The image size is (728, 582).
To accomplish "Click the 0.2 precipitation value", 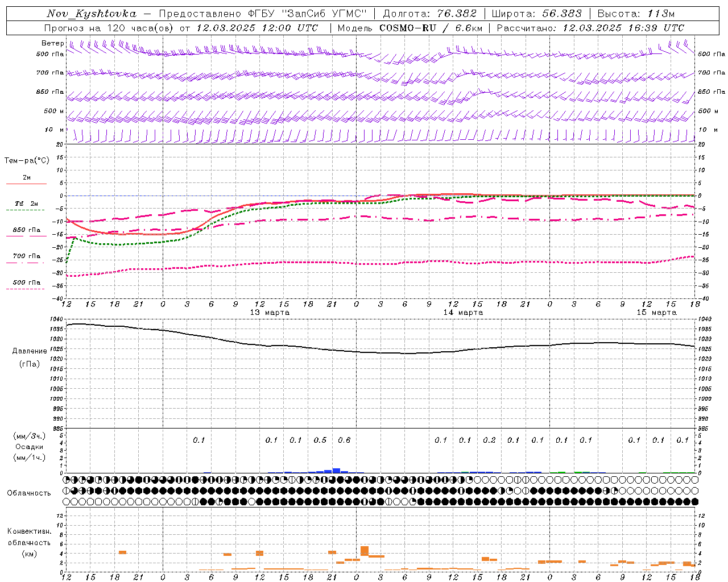I will click(489, 440).
